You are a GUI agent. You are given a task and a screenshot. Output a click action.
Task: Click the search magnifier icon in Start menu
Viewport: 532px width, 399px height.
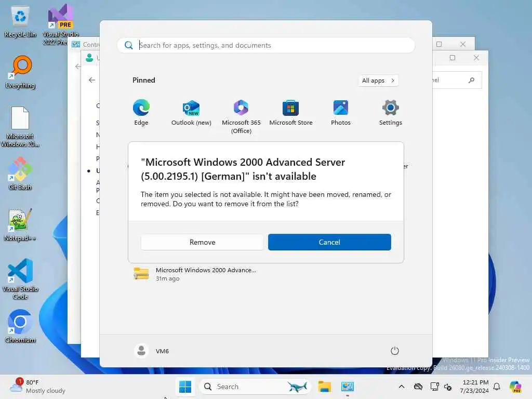click(x=129, y=45)
